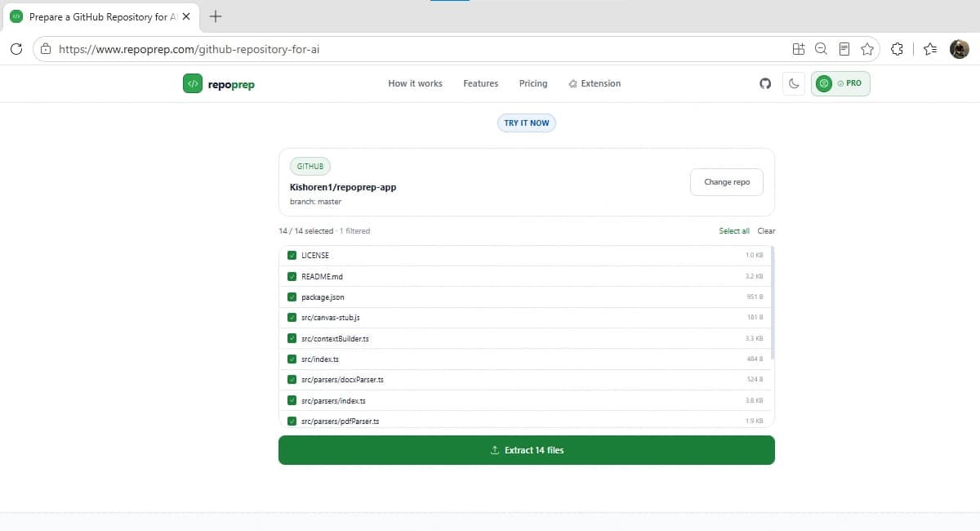Uncheck the src/contextBuilder.ts checkbox

point(292,338)
